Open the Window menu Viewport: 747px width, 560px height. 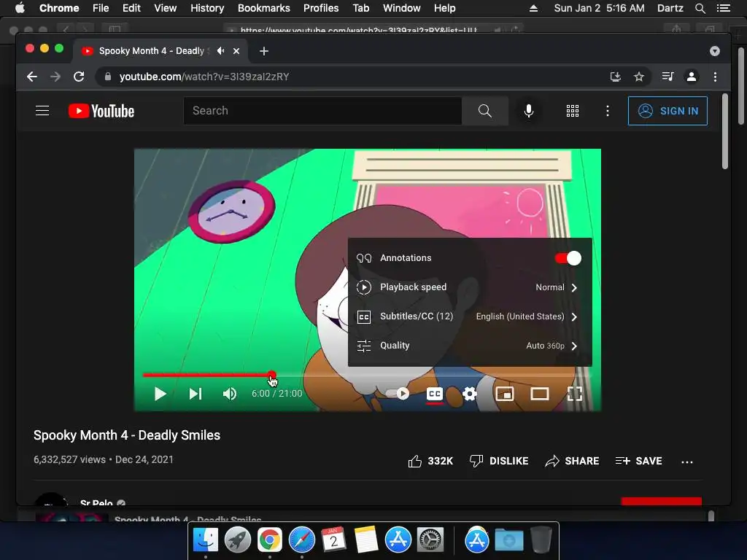pos(402,8)
